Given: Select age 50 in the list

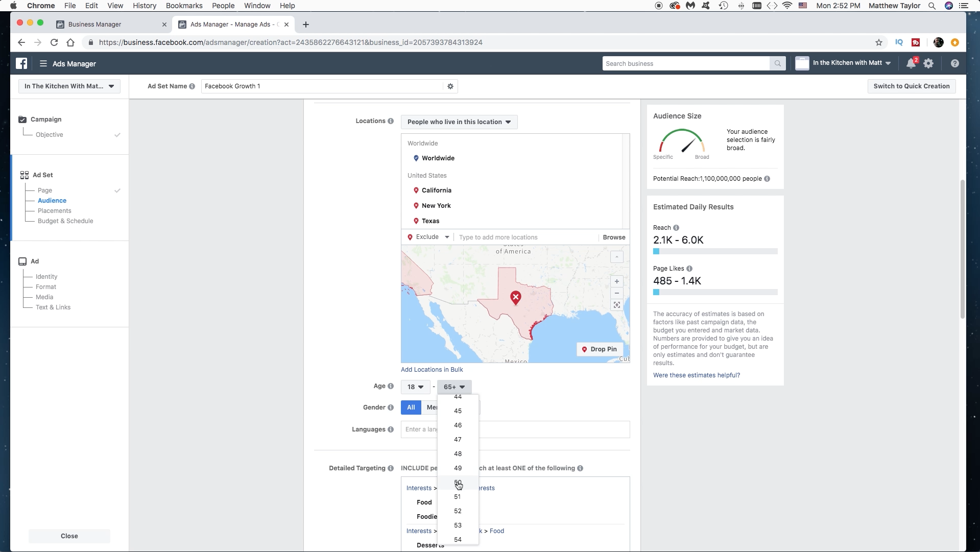Looking at the screenshot, I should 458,483.
